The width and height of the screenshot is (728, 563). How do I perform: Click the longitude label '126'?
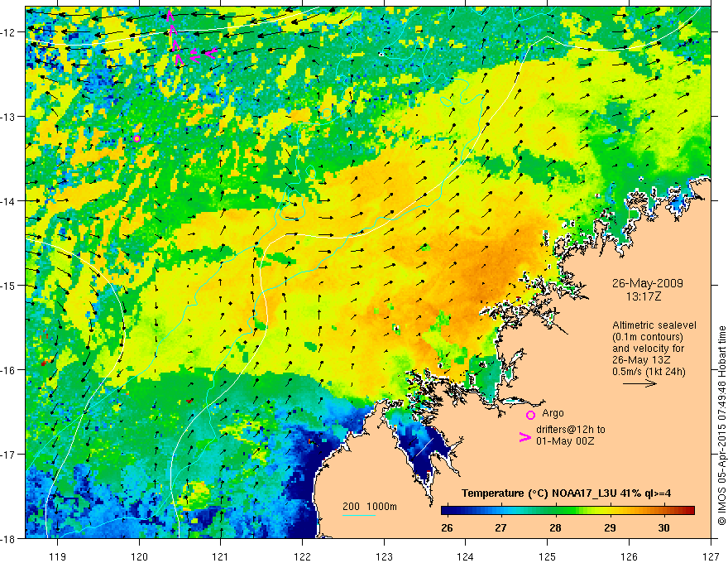tap(629, 556)
